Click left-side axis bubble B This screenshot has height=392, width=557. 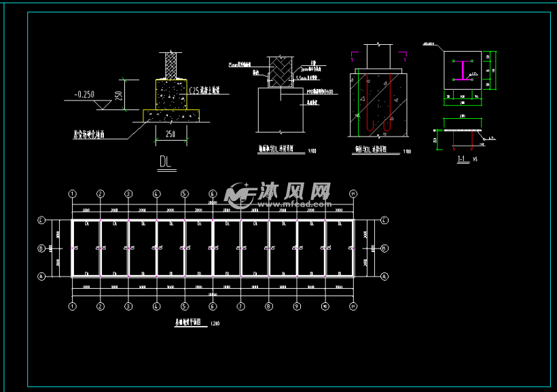[x=41, y=249]
